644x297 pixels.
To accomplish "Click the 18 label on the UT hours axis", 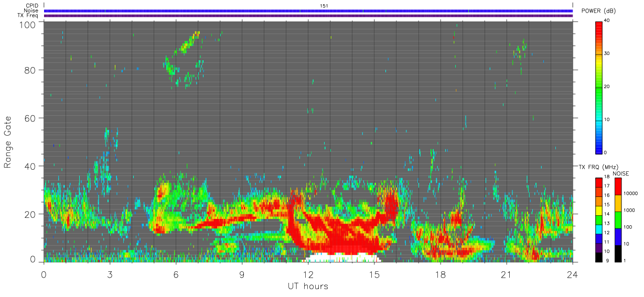I will pyautogui.click(x=441, y=274).
